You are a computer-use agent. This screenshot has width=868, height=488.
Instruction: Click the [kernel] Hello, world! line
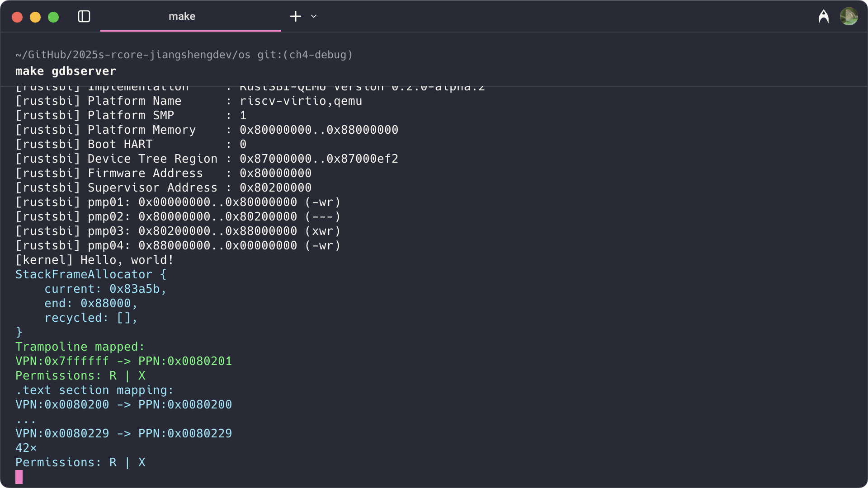pos(94,260)
